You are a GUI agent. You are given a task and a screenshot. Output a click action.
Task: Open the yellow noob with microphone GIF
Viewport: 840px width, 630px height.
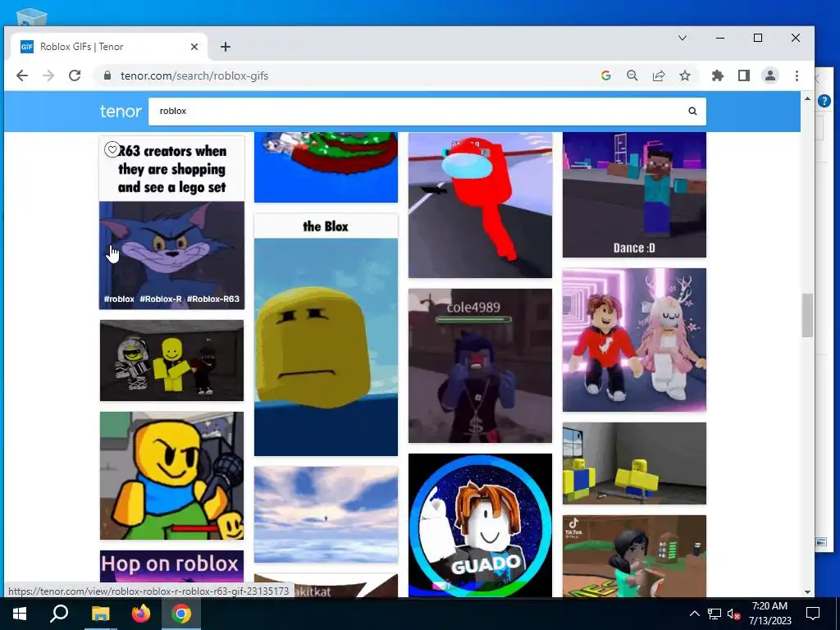[171, 476]
